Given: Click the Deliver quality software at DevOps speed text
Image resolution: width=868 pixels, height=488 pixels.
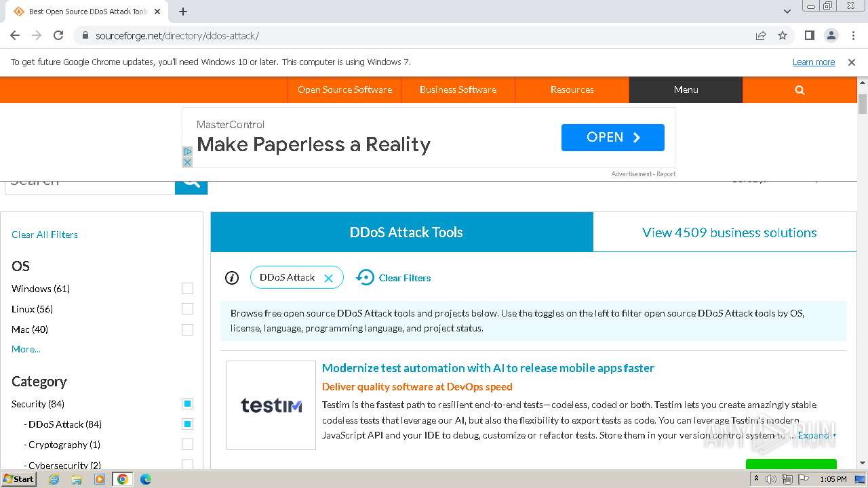Looking at the screenshot, I should coord(417,386).
